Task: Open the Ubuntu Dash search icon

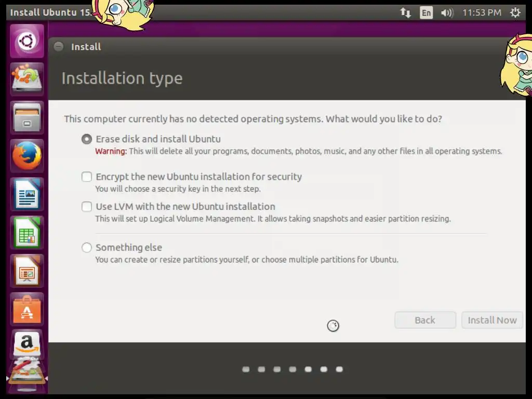Action: pos(27,41)
